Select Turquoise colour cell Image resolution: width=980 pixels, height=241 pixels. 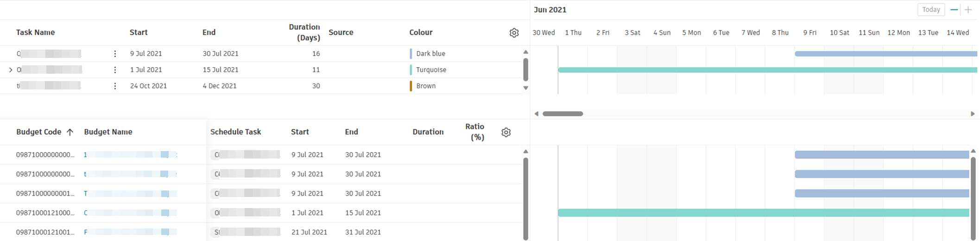[431, 70]
